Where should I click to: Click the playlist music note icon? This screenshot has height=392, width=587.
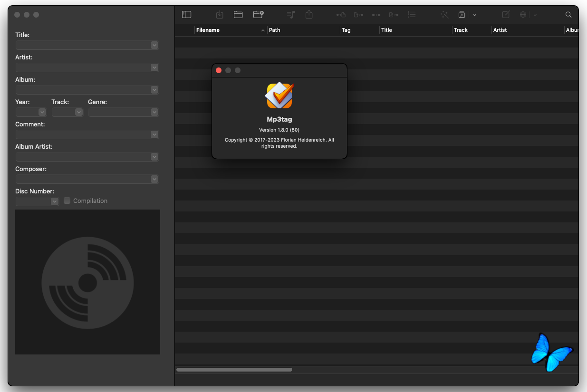point(291,15)
